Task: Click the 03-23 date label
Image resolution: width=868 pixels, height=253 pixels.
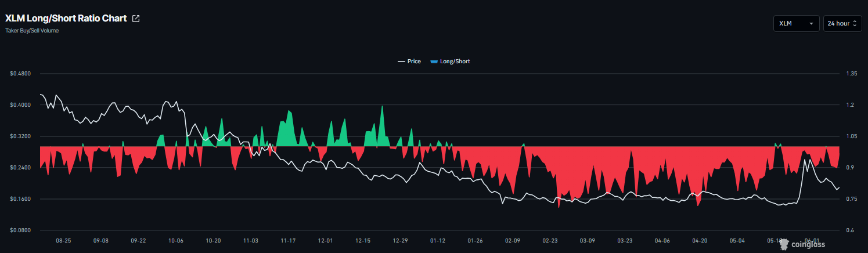Action: coord(625,240)
